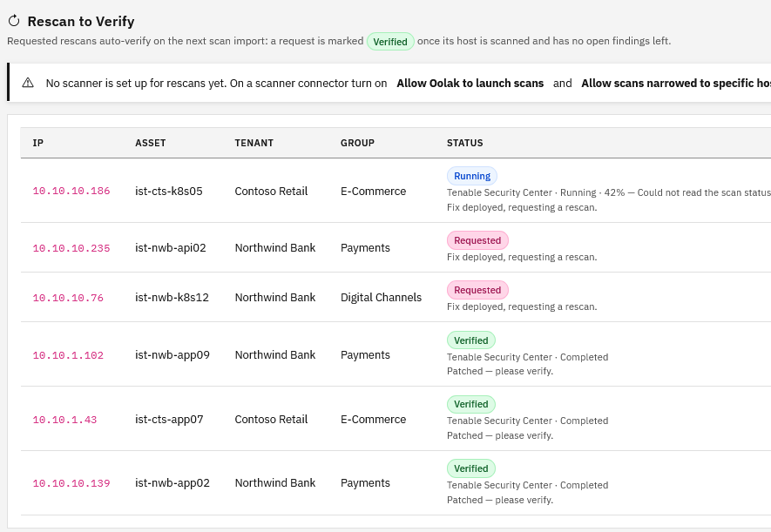The height and width of the screenshot is (532, 771).
Task: Click IP address 10.10.1.102
Action: [x=68, y=355]
